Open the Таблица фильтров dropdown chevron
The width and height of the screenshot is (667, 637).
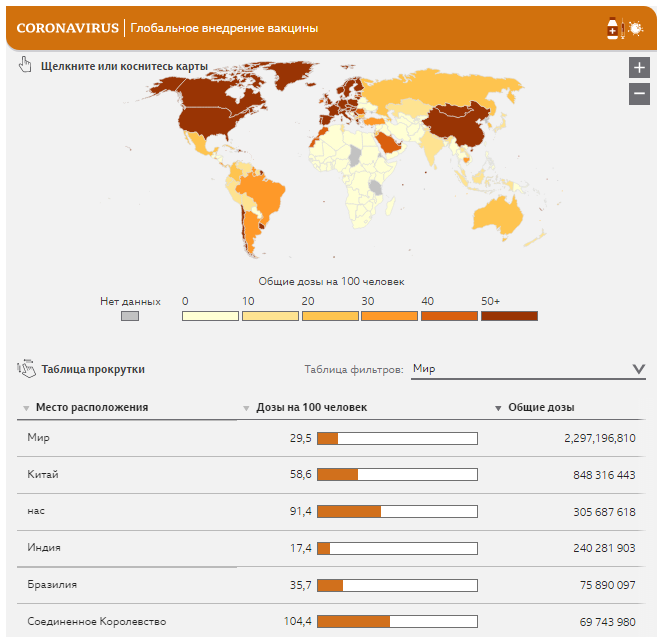638,368
